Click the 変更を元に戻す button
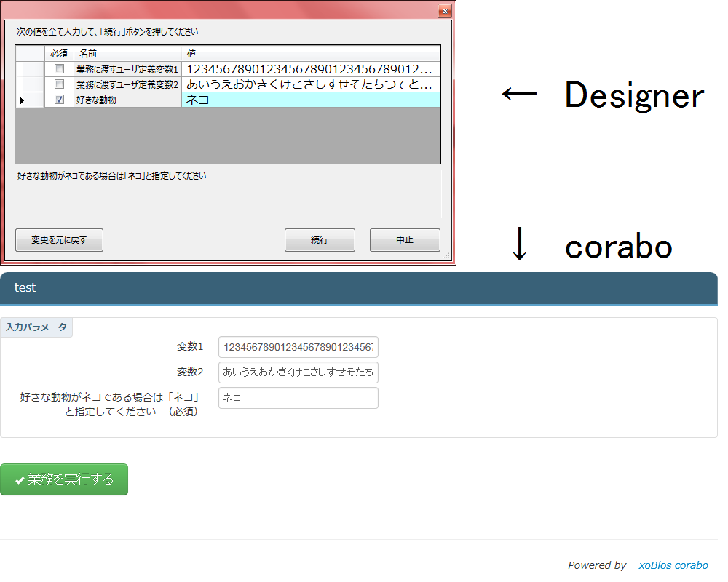728x582 pixels. point(59,240)
